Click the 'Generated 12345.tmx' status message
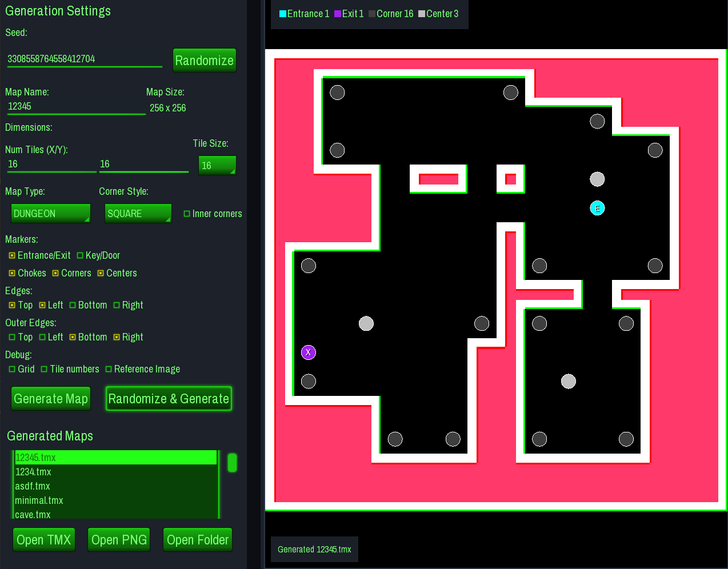 314,549
